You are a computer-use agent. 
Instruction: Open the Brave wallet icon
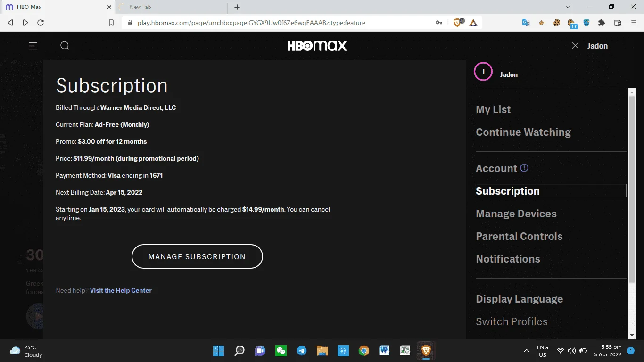pyautogui.click(x=618, y=23)
